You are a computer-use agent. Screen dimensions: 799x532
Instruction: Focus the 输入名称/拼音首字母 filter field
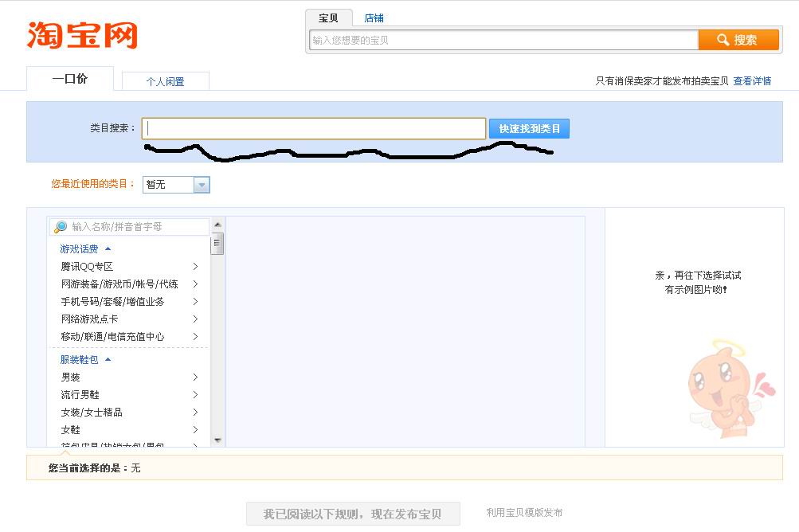[129, 227]
